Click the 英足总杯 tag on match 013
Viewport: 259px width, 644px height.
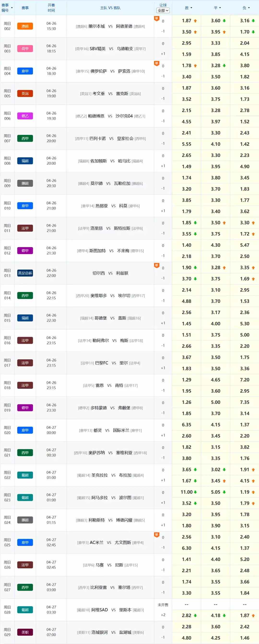pos(25,273)
